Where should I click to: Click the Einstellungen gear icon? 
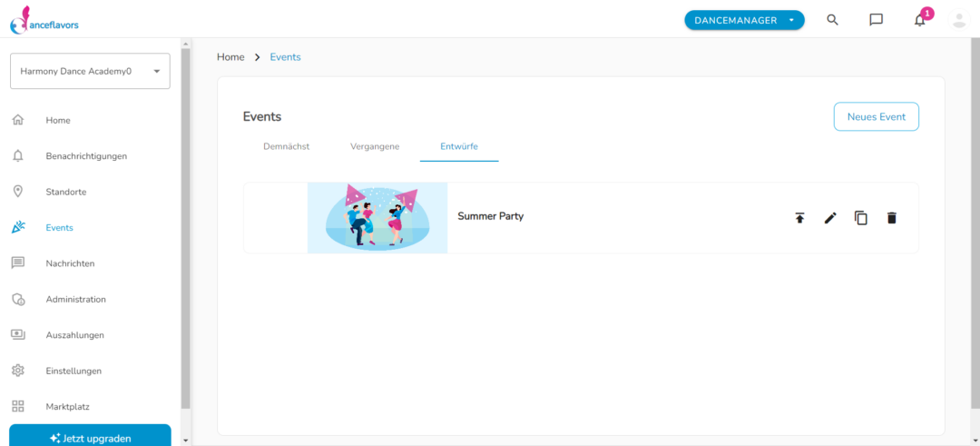coord(18,371)
